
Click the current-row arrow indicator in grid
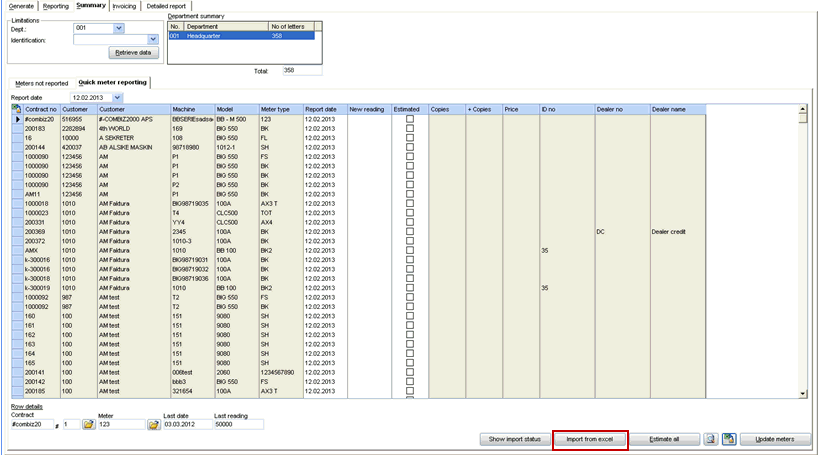pyautogui.click(x=16, y=119)
